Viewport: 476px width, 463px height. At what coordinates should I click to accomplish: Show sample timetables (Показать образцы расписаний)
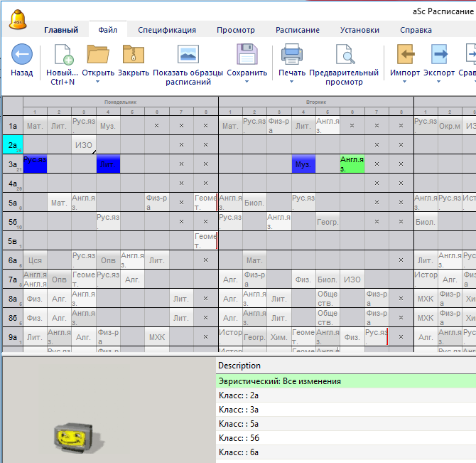(x=188, y=55)
